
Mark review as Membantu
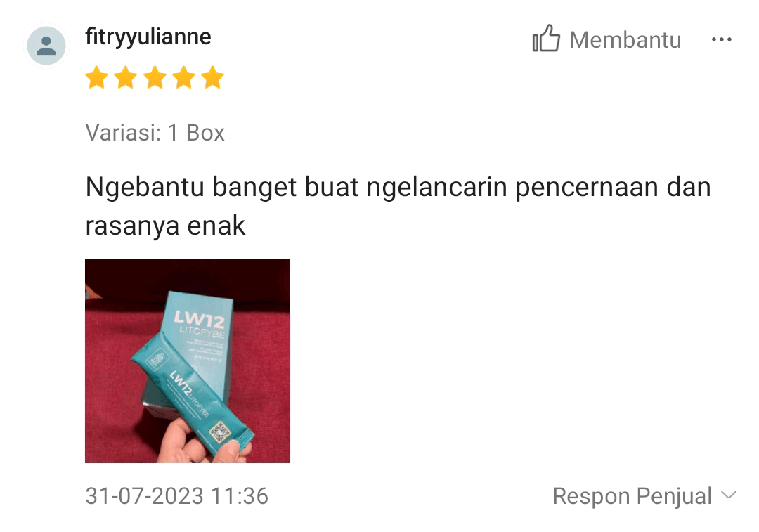pos(607,39)
